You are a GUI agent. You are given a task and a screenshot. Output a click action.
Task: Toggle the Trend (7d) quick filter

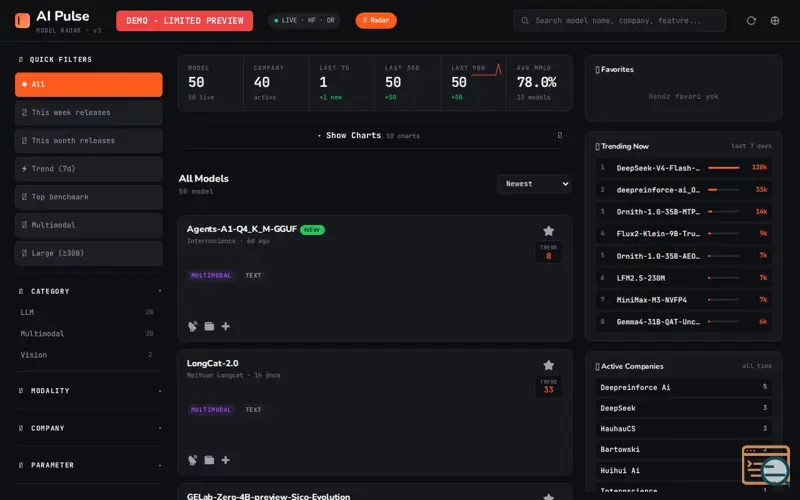click(x=89, y=168)
